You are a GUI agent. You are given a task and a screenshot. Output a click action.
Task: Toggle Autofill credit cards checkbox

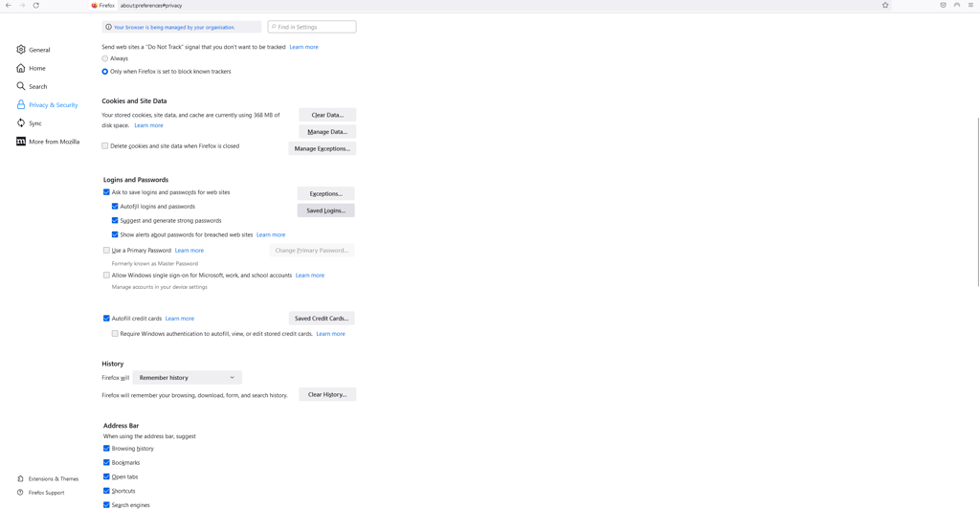click(x=106, y=319)
